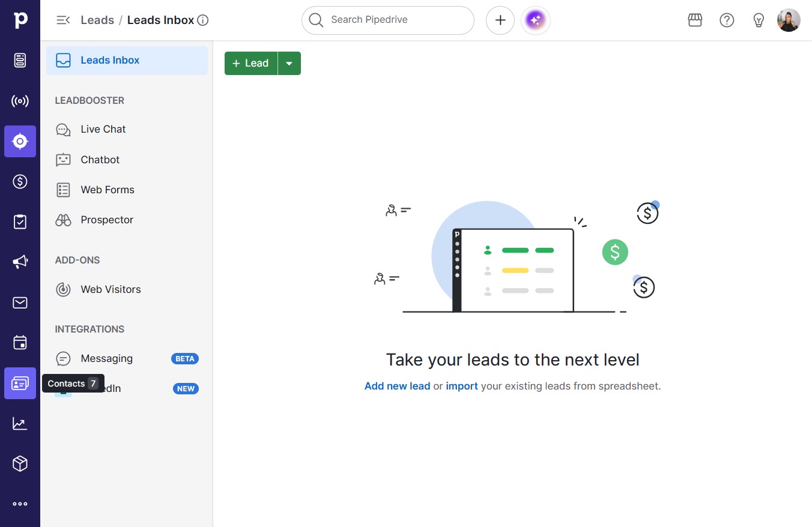Expand the Lead button dropdown arrow
The height and width of the screenshot is (527, 812).
(x=289, y=64)
